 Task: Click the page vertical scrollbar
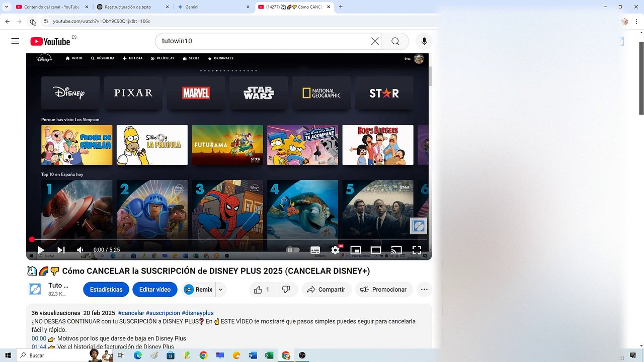pyautogui.click(x=641, y=78)
